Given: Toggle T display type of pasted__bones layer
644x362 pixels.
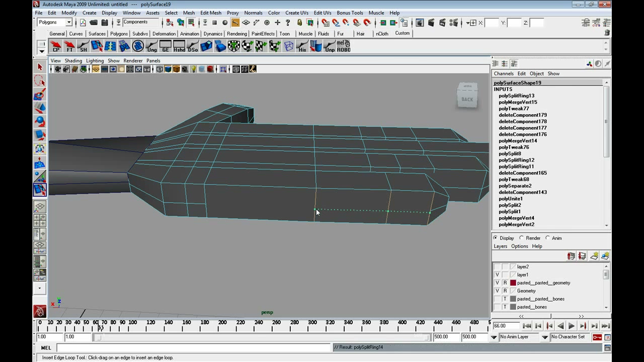Looking at the screenshot, I should tap(505, 307).
